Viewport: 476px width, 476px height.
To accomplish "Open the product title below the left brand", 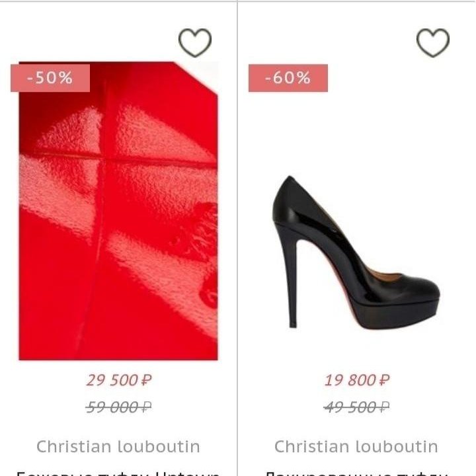I will (x=118, y=471).
